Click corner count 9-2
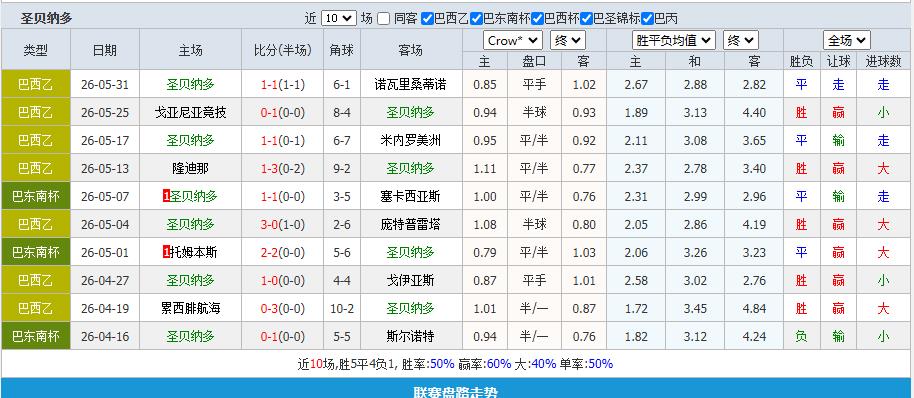This screenshot has height=398, width=914. click(x=342, y=169)
